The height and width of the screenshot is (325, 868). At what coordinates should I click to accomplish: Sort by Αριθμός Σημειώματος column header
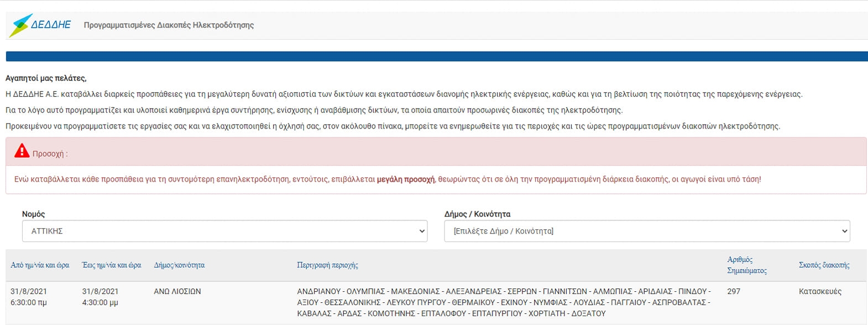(747, 265)
